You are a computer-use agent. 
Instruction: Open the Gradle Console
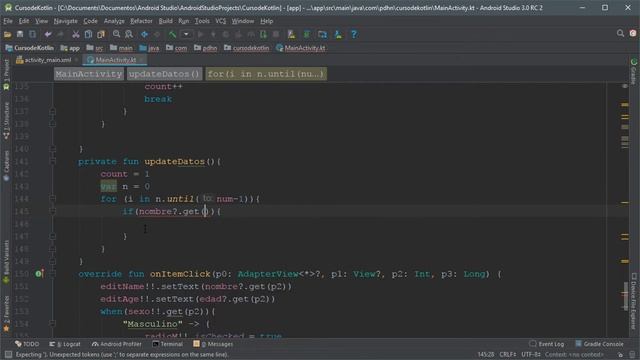click(x=599, y=344)
